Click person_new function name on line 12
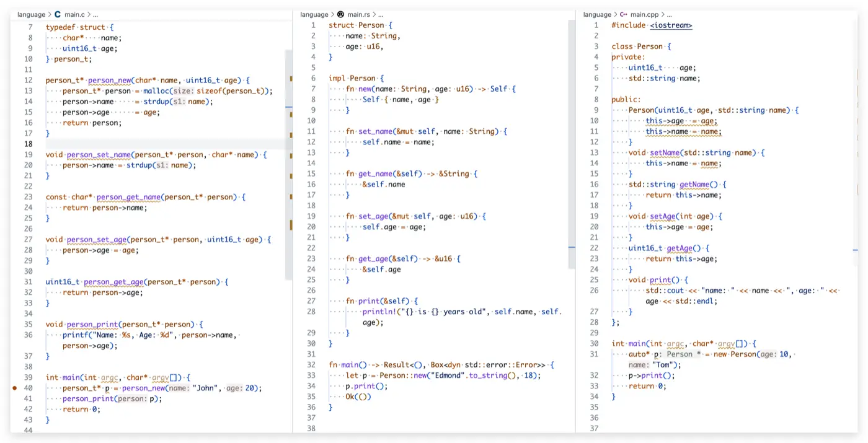 pyautogui.click(x=110, y=81)
